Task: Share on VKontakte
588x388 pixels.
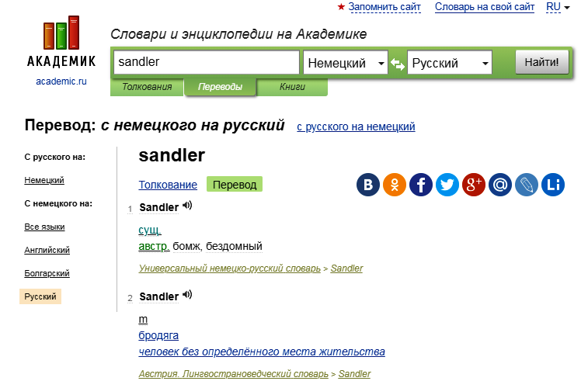Action: [x=368, y=185]
